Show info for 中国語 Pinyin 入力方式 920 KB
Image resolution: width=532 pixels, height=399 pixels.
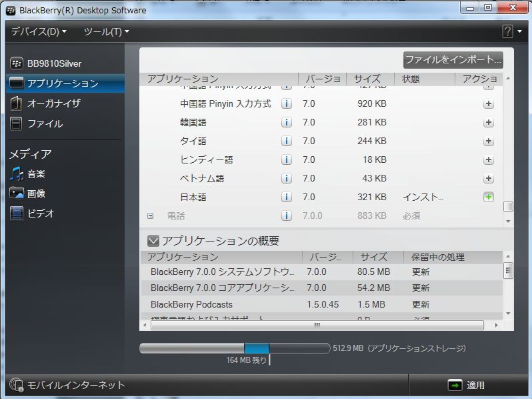pyautogui.click(x=287, y=103)
